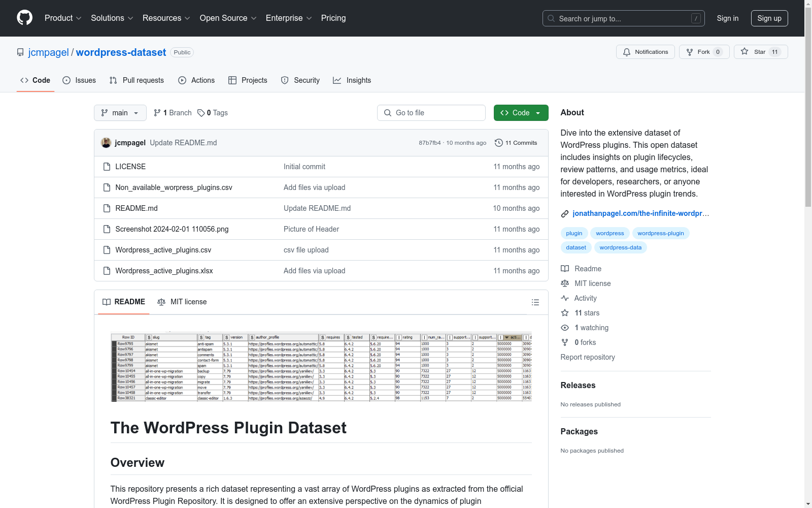Open the 11 Commits link
The width and height of the screenshot is (812, 508).
516,143
